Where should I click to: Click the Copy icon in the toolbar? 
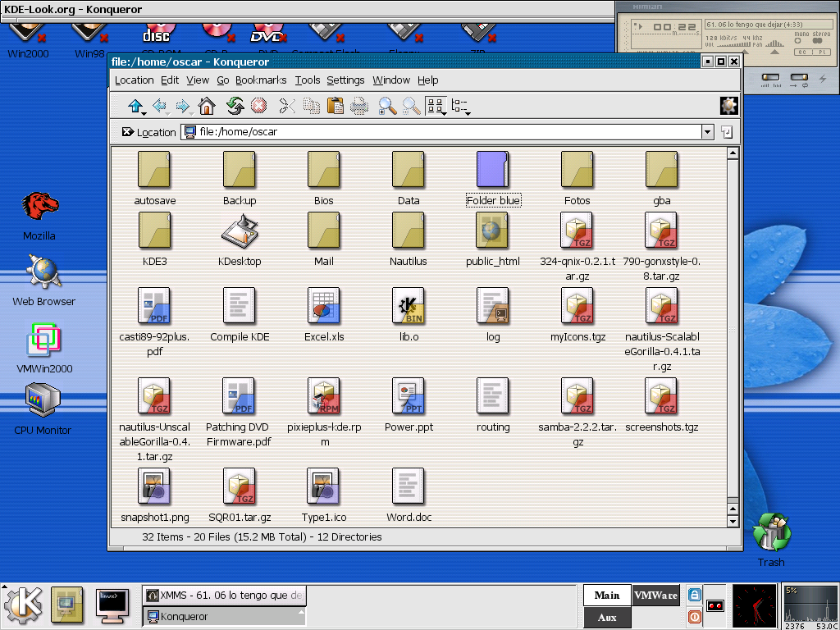click(x=311, y=106)
